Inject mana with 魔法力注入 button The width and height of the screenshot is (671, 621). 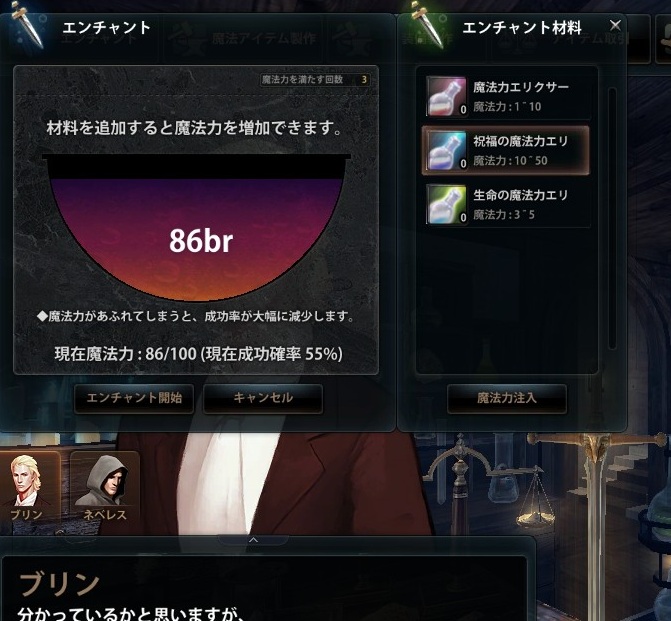(507, 398)
